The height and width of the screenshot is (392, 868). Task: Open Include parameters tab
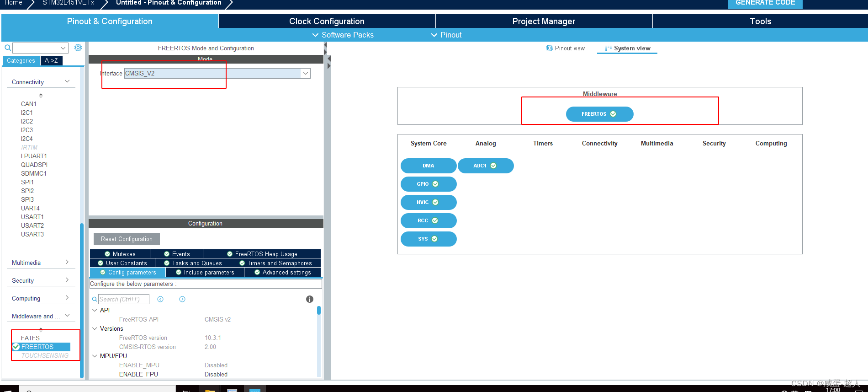[205, 272]
